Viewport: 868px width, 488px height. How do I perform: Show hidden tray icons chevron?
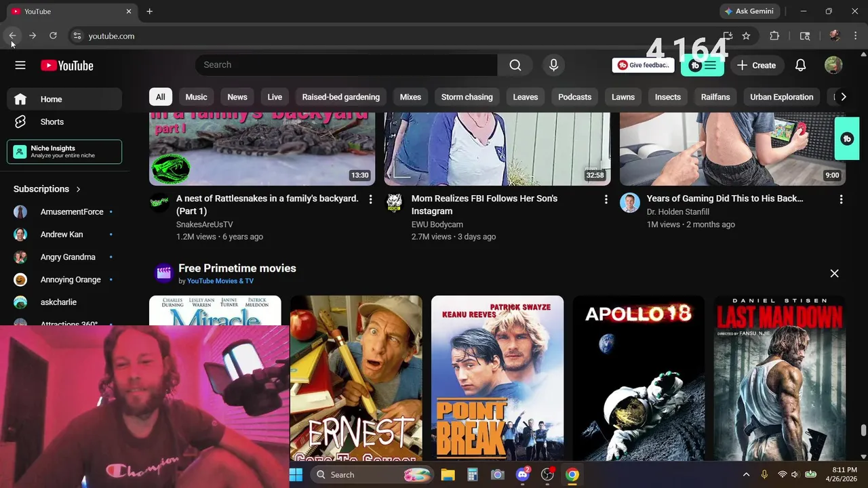746,475
